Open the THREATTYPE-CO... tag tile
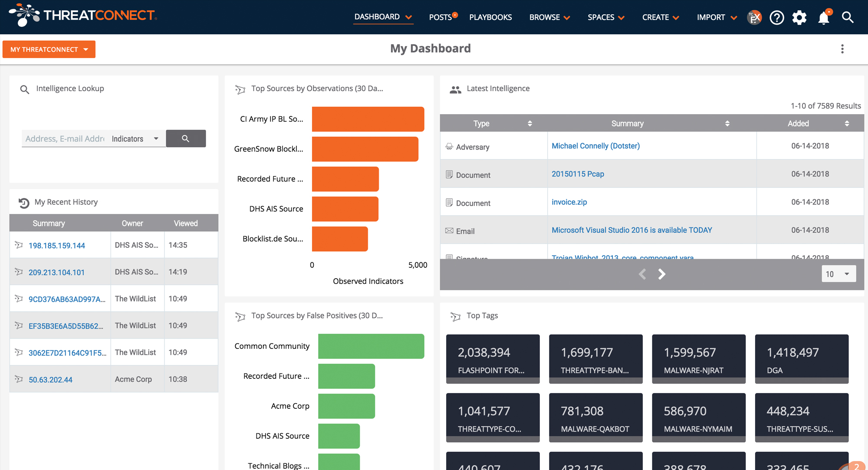The width and height of the screenshot is (868, 470). (493, 417)
